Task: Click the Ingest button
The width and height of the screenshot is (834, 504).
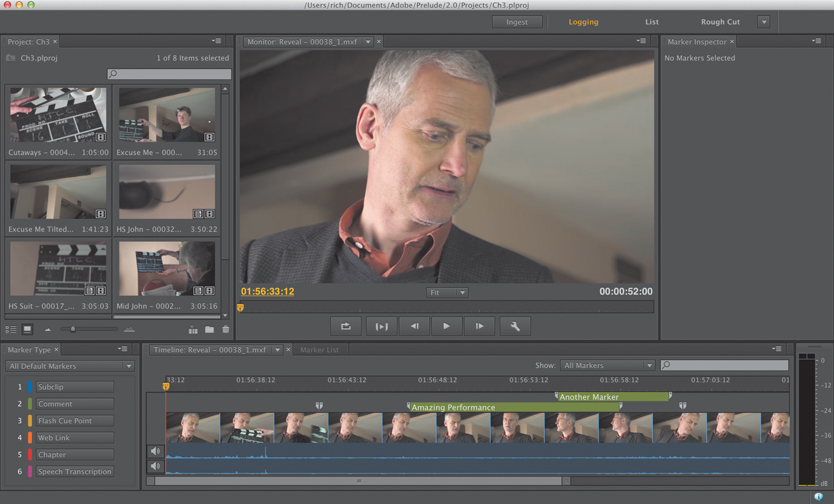Action: pyautogui.click(x=517, y=22)
